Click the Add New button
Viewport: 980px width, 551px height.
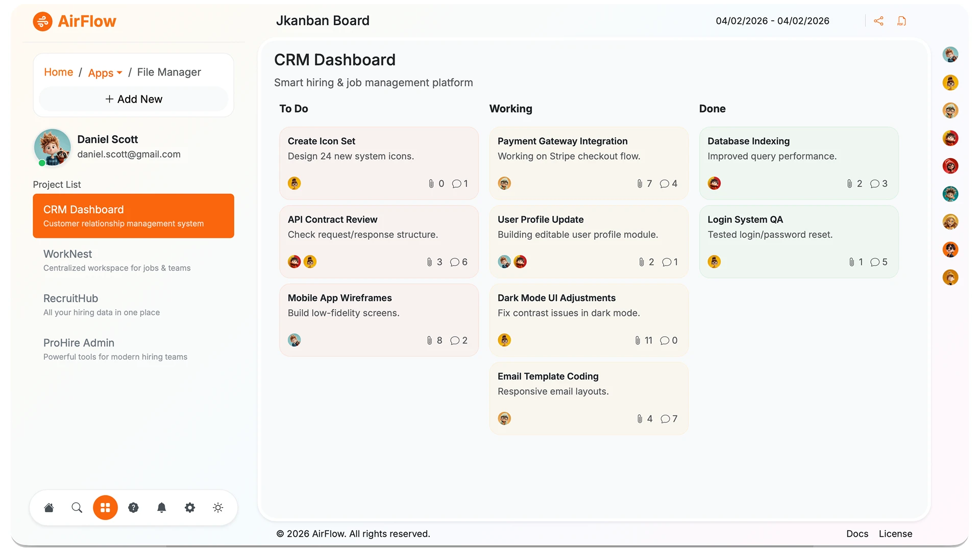(134, 99)
